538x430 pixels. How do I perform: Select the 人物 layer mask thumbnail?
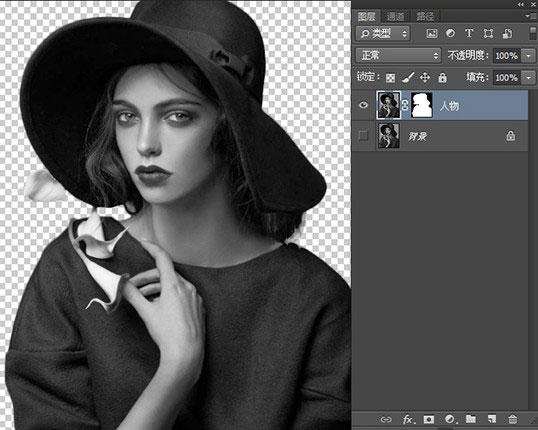422,105
